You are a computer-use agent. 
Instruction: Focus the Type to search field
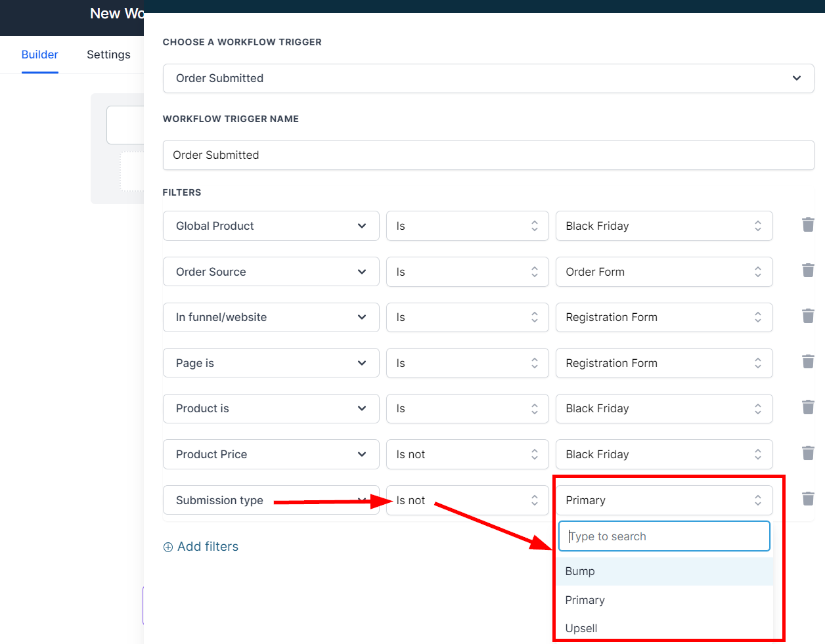coord(663,536)
